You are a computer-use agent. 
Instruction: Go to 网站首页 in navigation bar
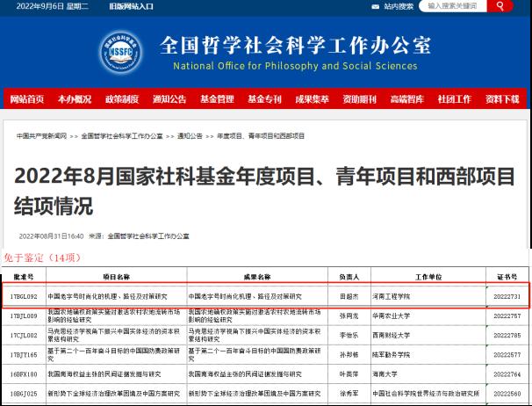27,99
